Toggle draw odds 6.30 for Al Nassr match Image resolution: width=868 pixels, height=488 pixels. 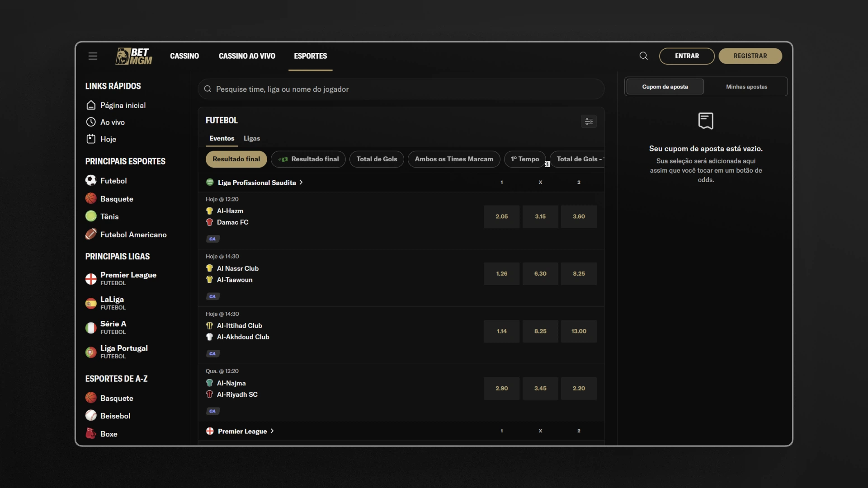(540, 274)
